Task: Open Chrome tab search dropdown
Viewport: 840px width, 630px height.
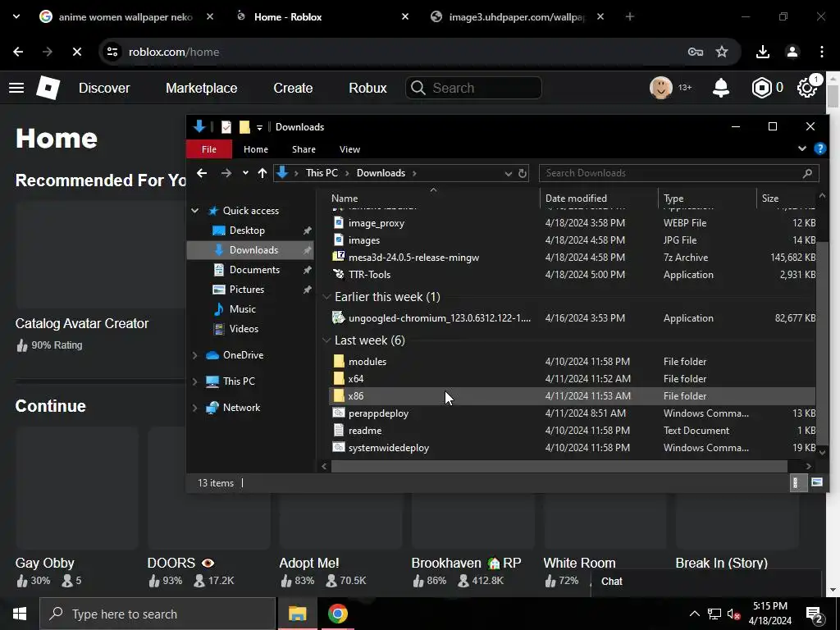Action: pyautogui.click(x=16, y=16)
